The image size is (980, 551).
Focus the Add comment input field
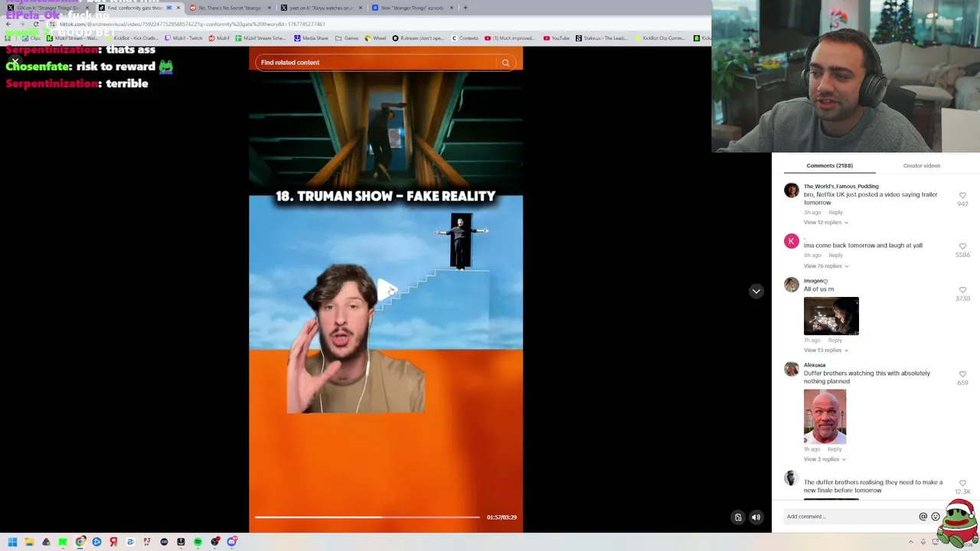point(850,517)
